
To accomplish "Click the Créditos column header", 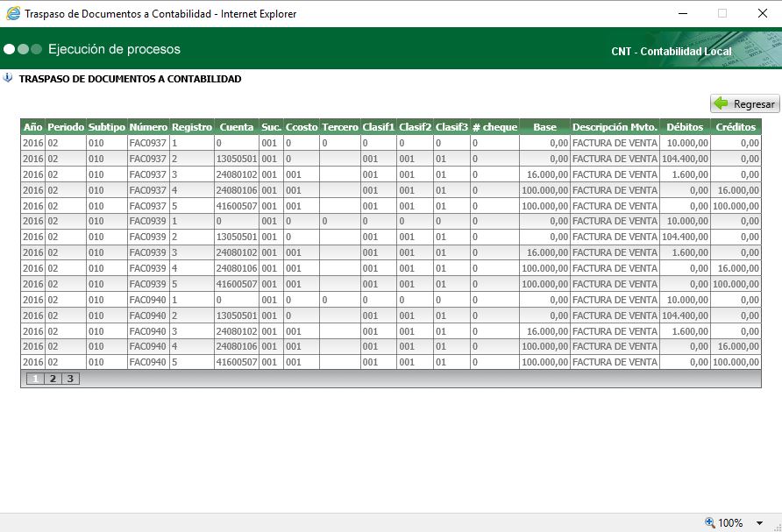I will click(736, 127).
